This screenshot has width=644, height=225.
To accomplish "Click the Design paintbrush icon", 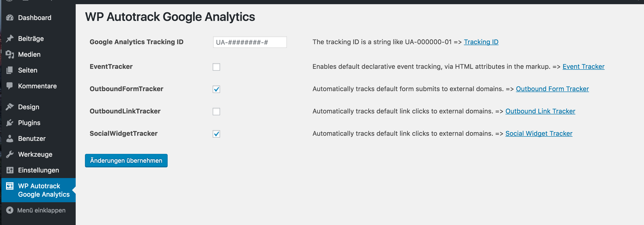I will pyautogui.click(x=10, y=107).
